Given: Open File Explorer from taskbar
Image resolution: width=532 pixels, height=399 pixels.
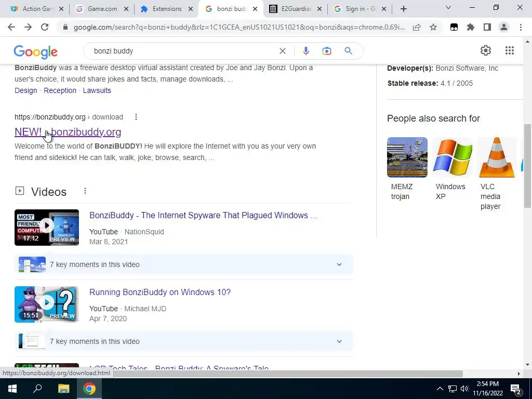Looking at the screenshot, I should (63, 389).
